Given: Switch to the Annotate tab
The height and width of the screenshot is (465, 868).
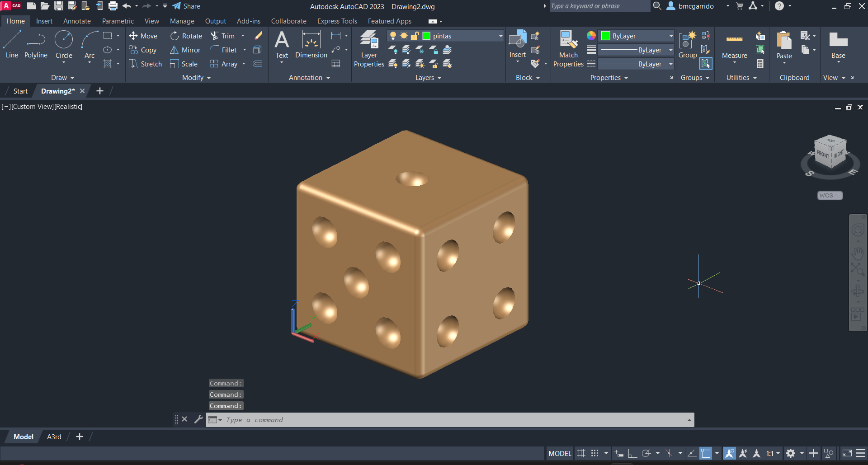Looking at the screenshot, I should (x=77, y=21).
